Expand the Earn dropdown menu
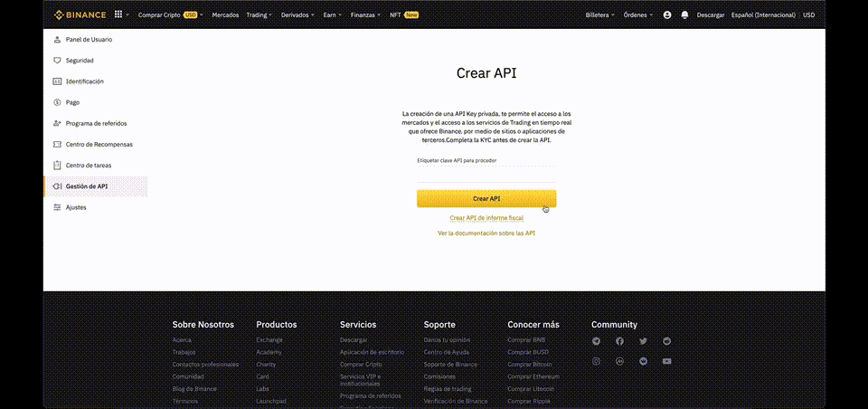 332,15
